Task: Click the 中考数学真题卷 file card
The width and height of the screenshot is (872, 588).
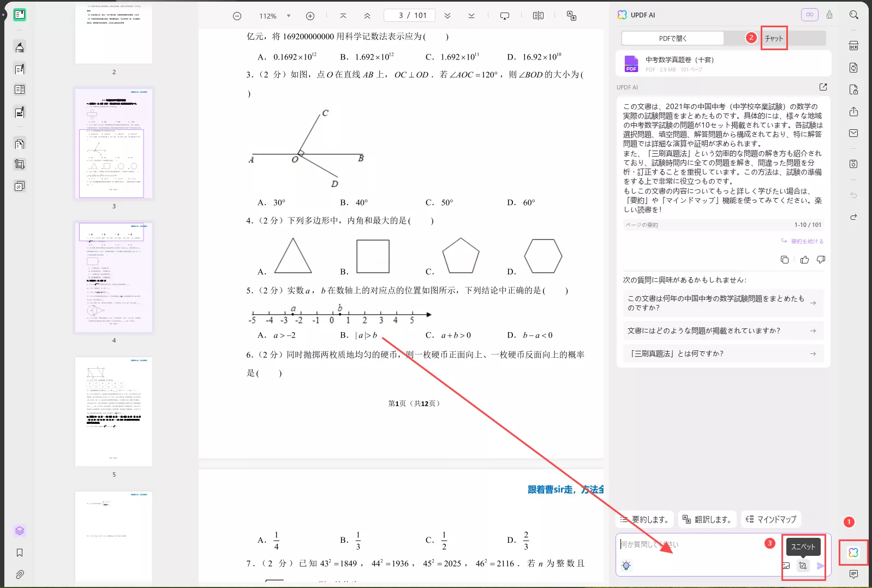Action: pyautogui.click(x=724, y=64)
